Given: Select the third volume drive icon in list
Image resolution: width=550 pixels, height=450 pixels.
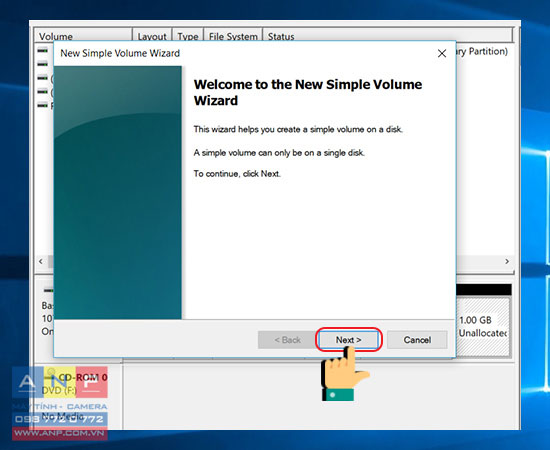Looking at the screenshot, I should point(42,78).
